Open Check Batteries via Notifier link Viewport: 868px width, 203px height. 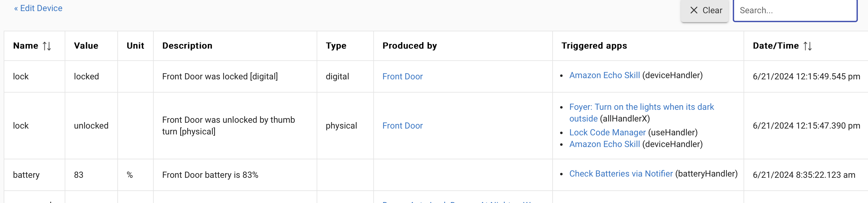click(x=621, y=174)
